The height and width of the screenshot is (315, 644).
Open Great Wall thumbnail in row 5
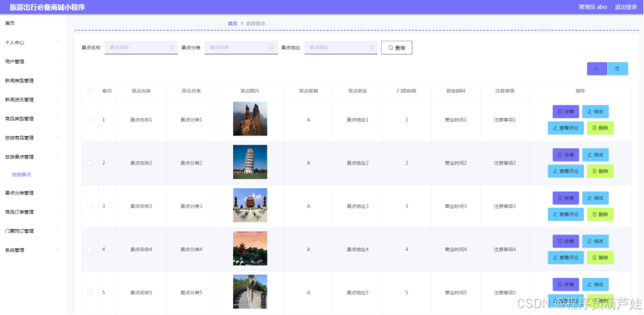click(250, 292)
